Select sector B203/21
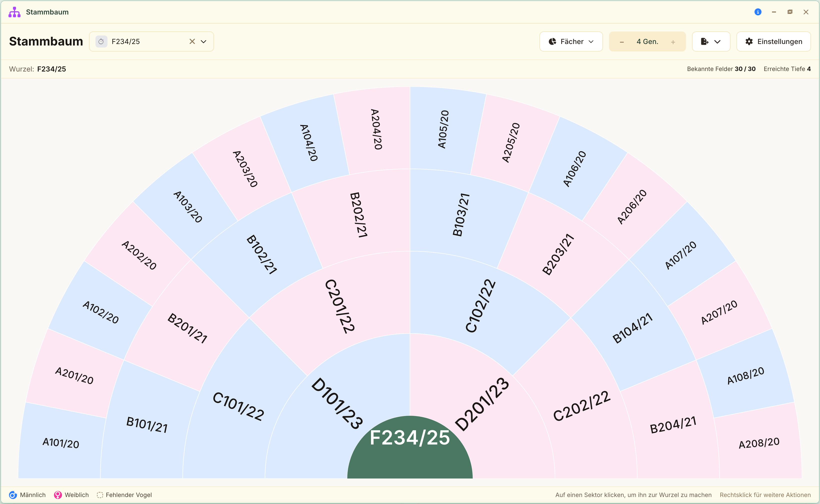 click(x=558, y=254)
